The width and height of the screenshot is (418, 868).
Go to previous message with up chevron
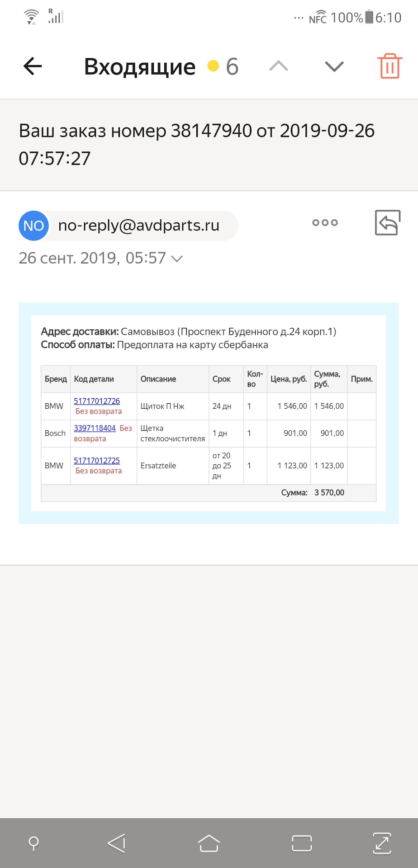tap(279, 66)
